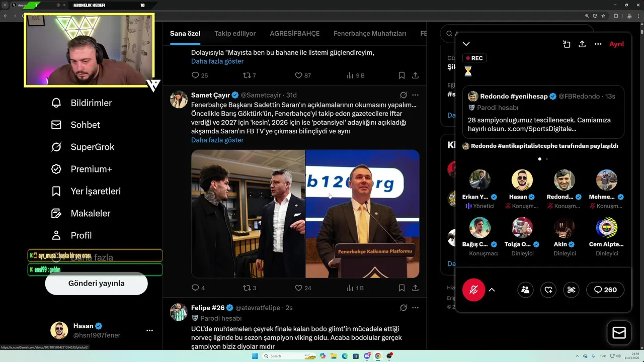Bookmark this page with the star icon
The width and height of the screenshot is (644, 362).
pyautogui.click(x=603, y=16)
